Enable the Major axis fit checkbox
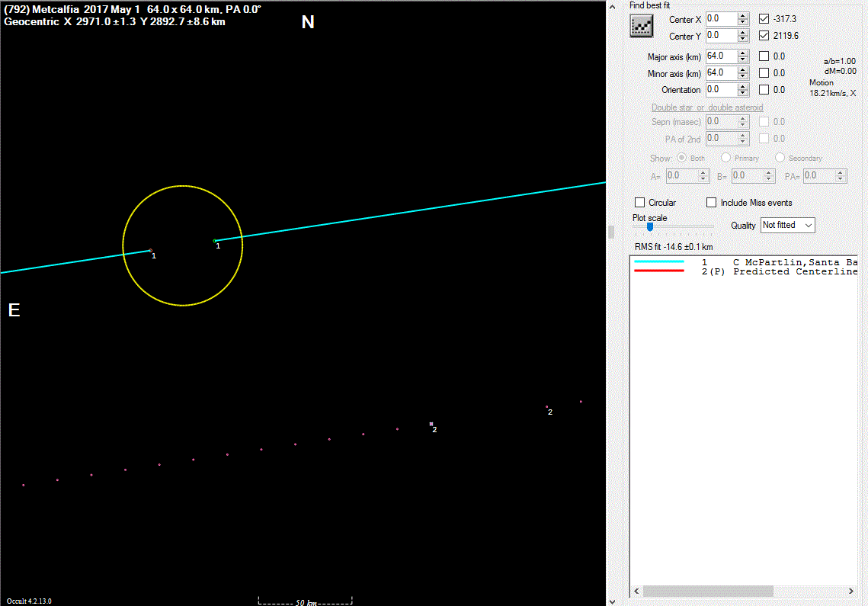The height and width of the screenshot is (606, 868). click(x=764, y=56)
